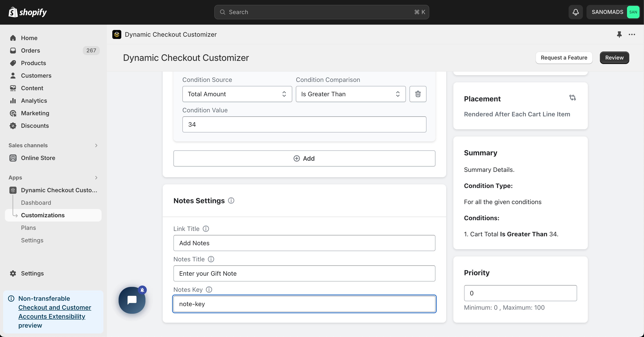The width and height of the screenshot is (644, 337).
Task: Click the Review button
Action: point(614,58)
